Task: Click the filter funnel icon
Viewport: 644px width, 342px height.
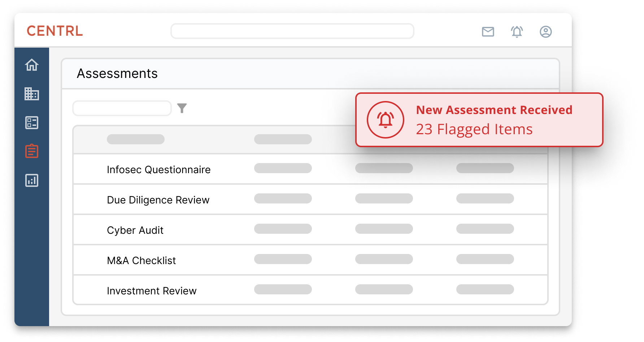Action: click(182, 108)
